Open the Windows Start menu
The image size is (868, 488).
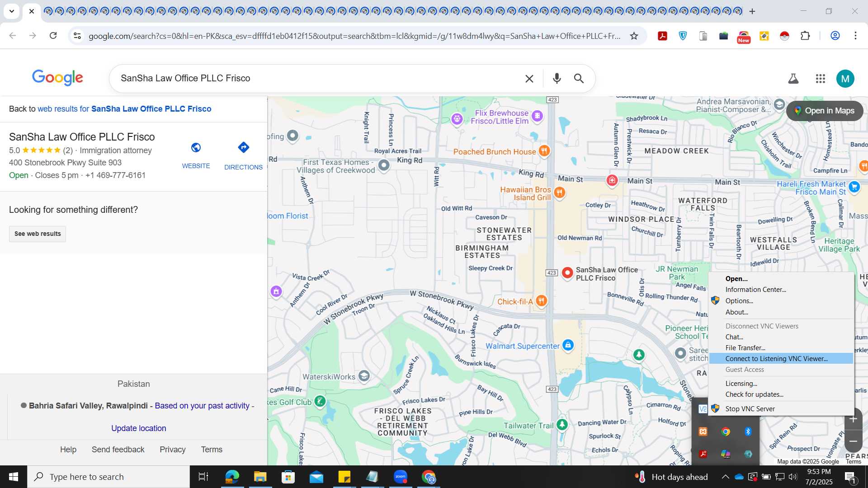14,477
